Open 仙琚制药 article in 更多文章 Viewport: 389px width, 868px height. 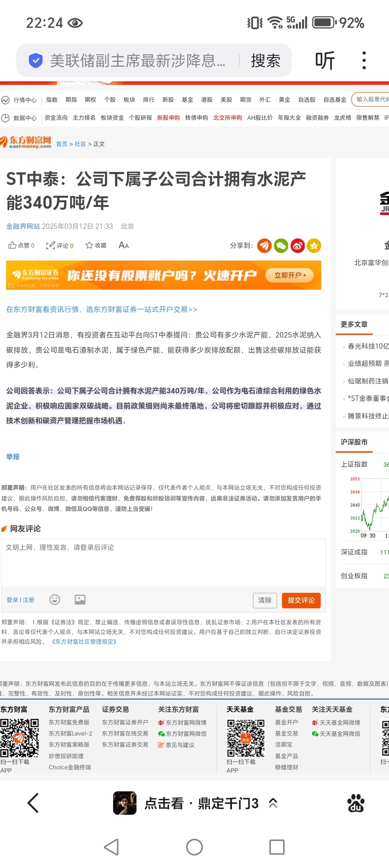click(x=368, y=381)
